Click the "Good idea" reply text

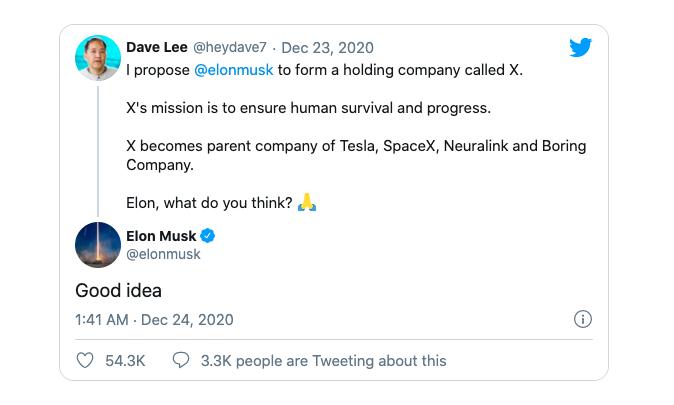pos(118,291)
